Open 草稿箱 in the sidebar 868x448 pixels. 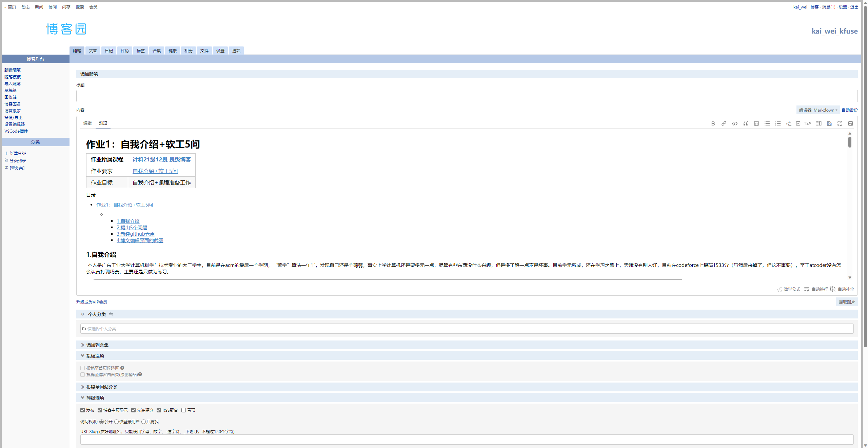pos(11,90)
